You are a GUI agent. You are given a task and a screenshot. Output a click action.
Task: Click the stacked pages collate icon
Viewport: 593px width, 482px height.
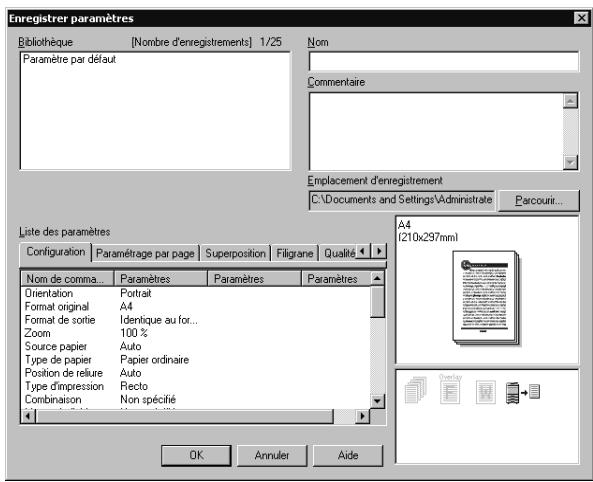click(416, 390)
